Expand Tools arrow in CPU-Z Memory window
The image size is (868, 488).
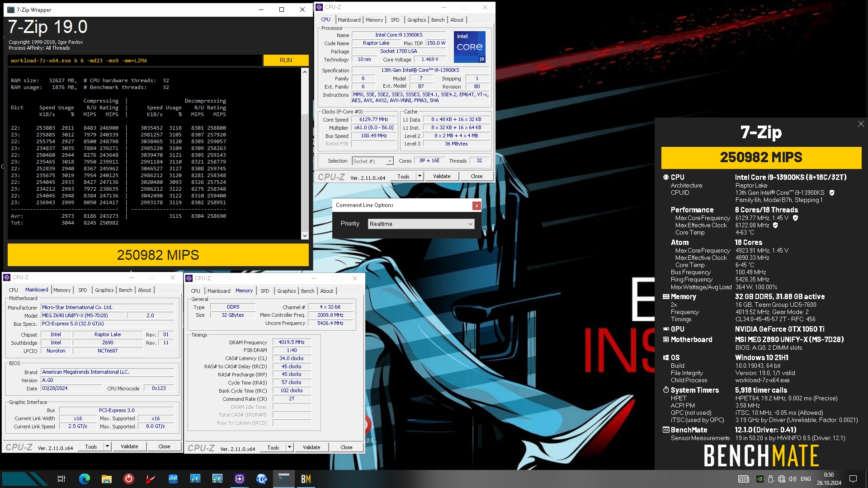click(289, 447)
